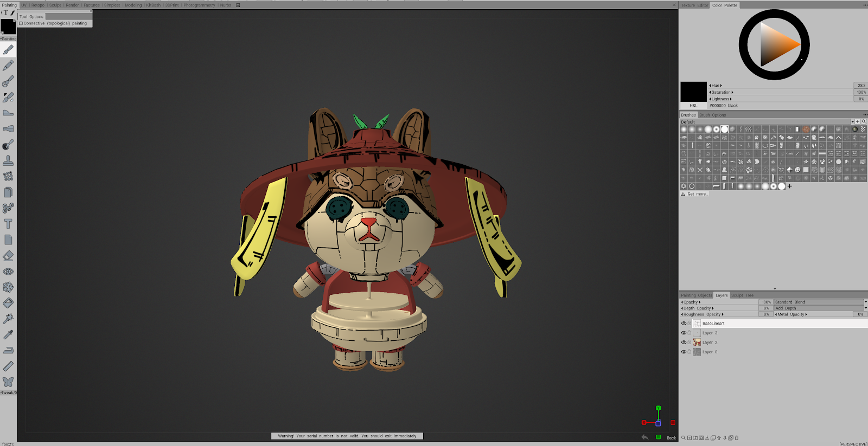Screen dimensions: 868x446
Task: Select the Fill bucket tool in left toolbar
Action: tap(8, 303)
